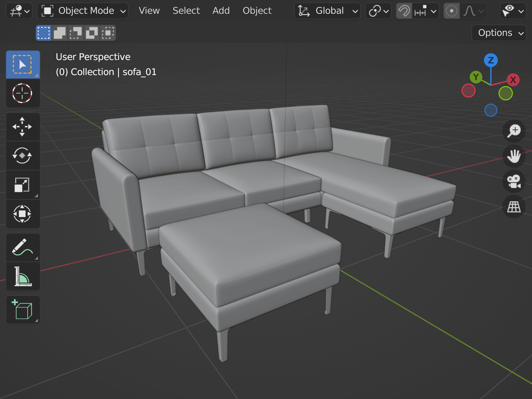Select the Cursor tool
532x399 pixels.
[22, 93]
